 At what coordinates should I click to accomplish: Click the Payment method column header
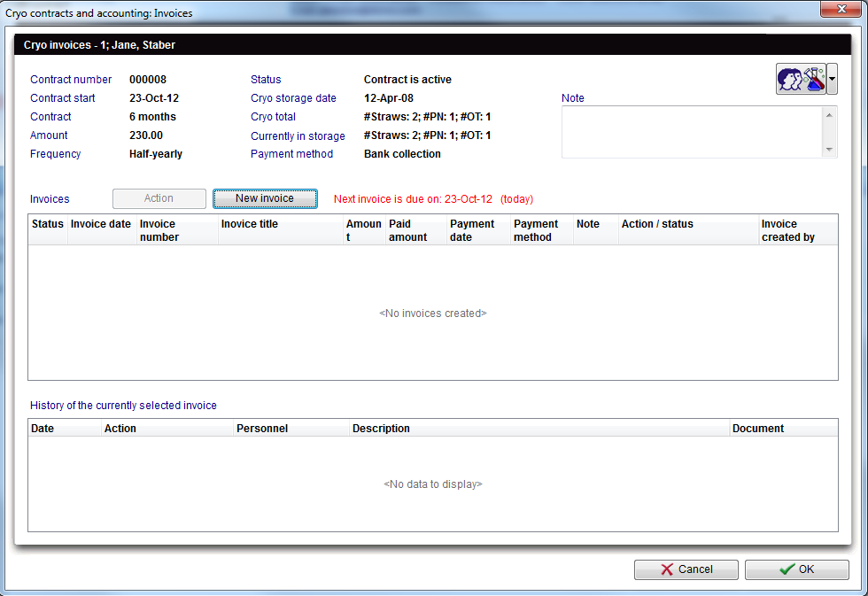pyautogui.click(x=541, y=230)
